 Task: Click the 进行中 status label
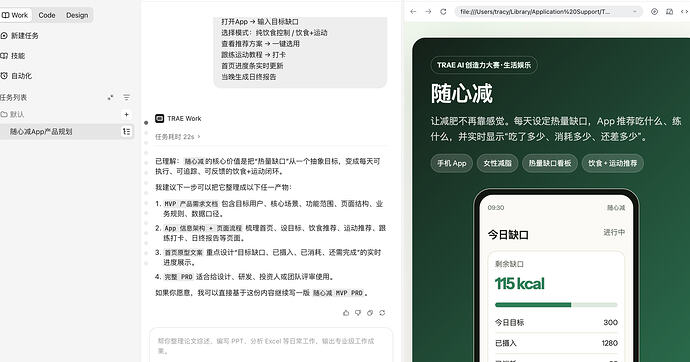coord(614,232)
